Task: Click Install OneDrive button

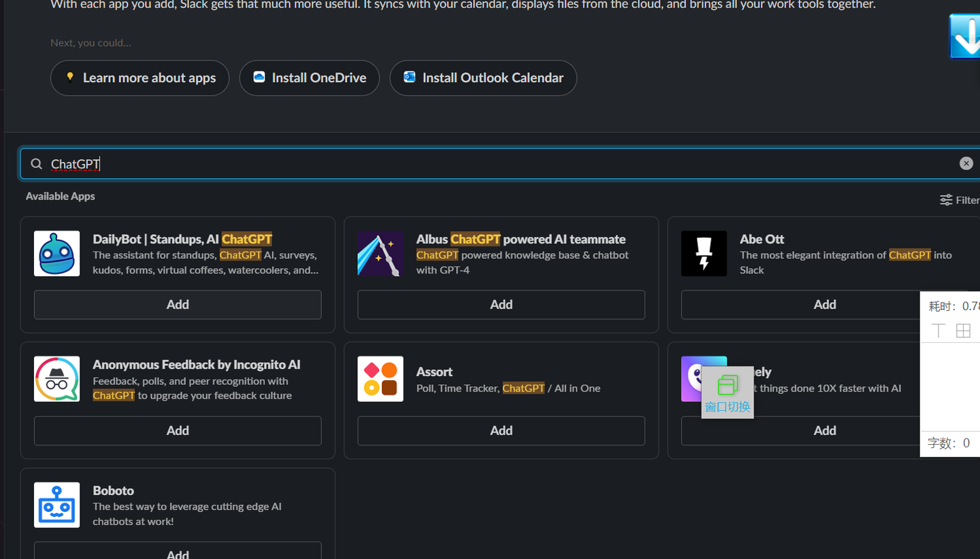Action: click(309, 78)
